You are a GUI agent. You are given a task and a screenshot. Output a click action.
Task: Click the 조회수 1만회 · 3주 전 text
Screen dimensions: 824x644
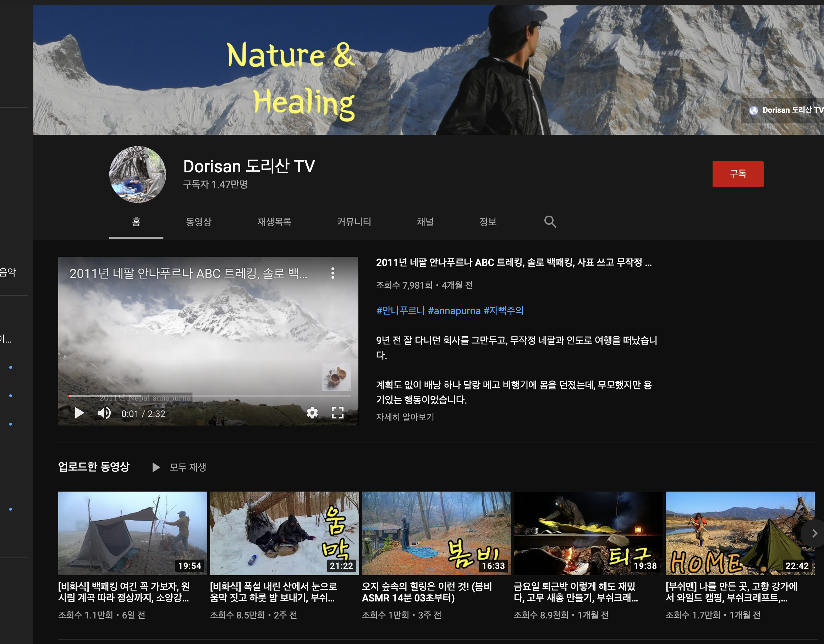coord(402,615)
